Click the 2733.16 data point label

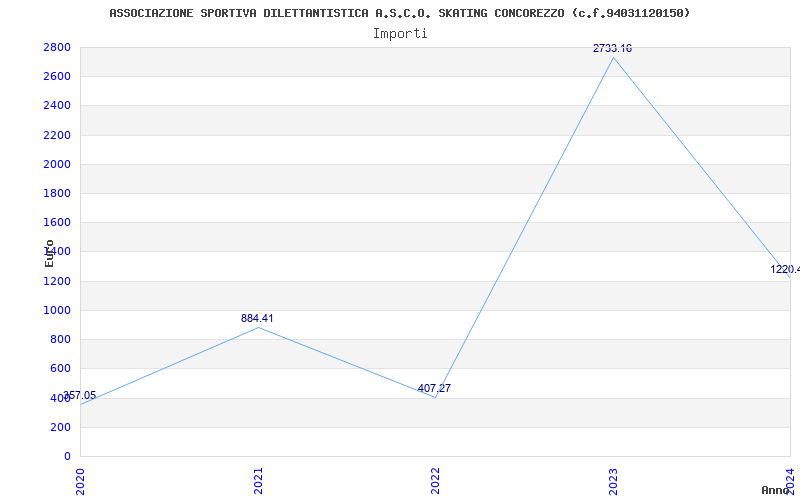[x=612, y=48]
